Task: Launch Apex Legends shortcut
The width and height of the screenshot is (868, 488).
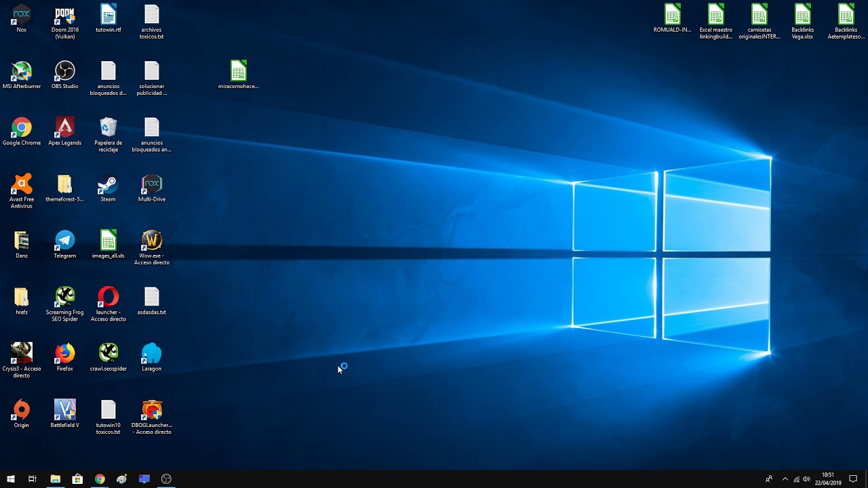Action: click(x=65, y=132)
